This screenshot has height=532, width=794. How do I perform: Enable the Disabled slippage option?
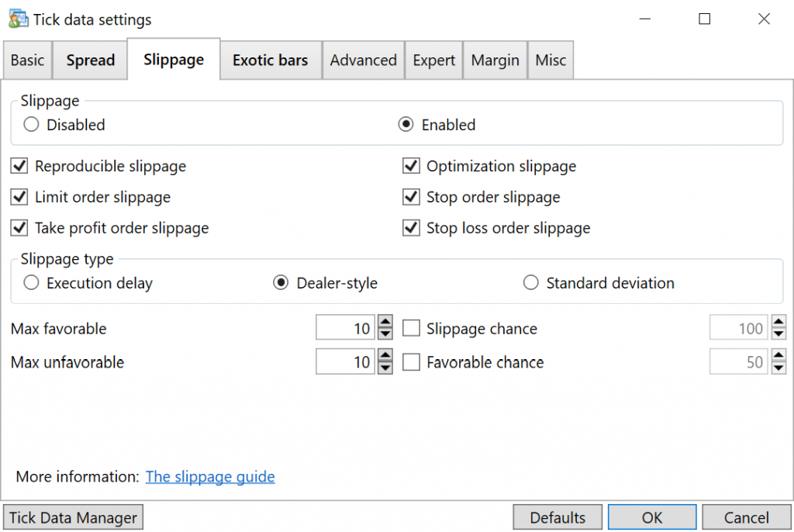(x=30, y=124)
